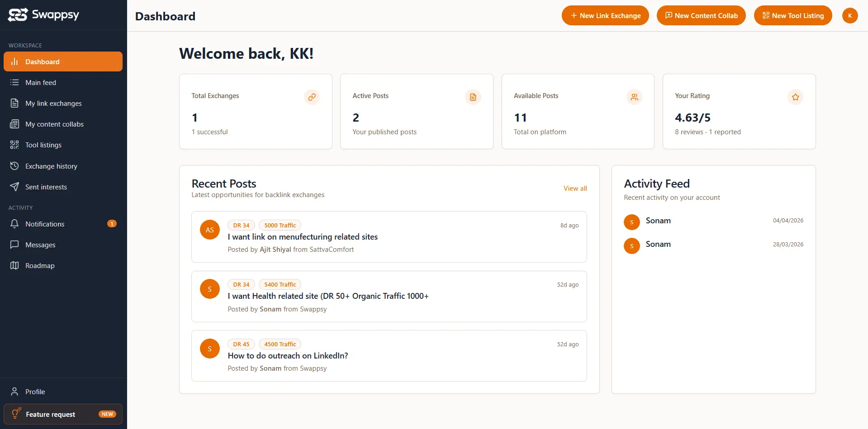Click New Tool Listing button

click(x=793, y=15)
